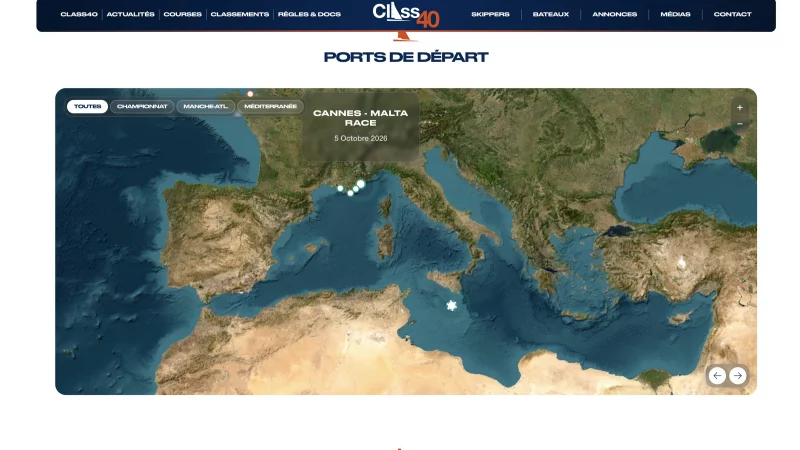Open the Skippers page

point(490,14)
